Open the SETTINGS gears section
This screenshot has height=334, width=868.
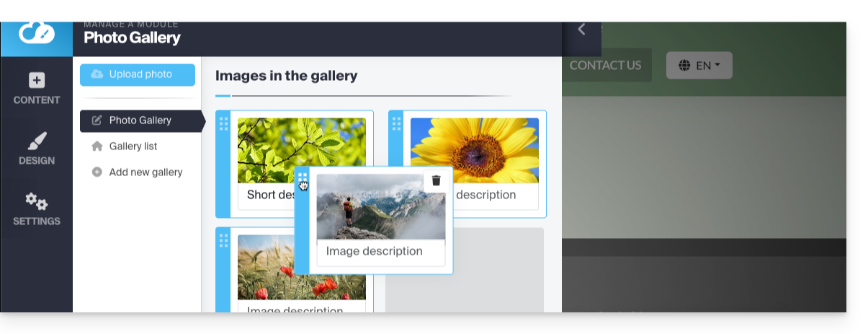(x=36, y=209)
